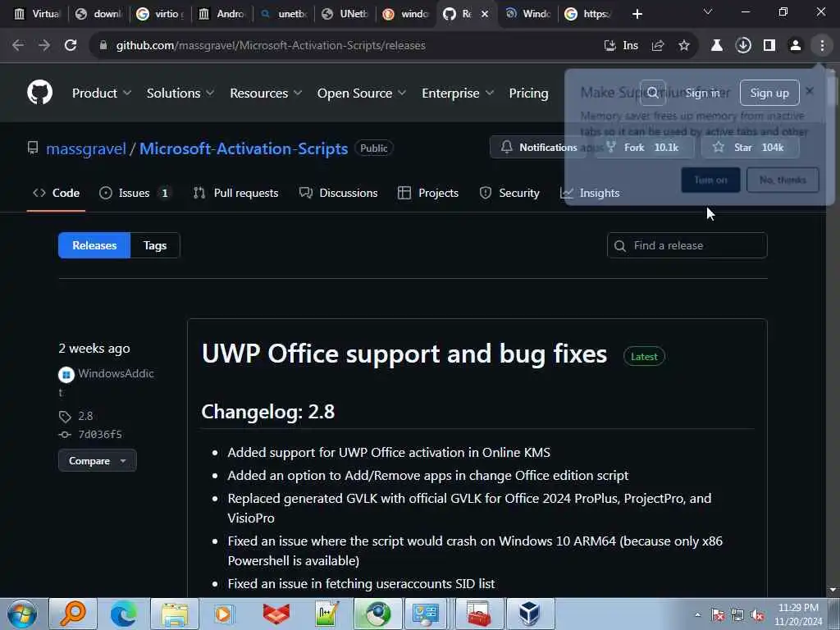Toggle the browser side panel icon
Image resolution: width=840 pixels, height=630 pixels.
click(x=769, y=46)
